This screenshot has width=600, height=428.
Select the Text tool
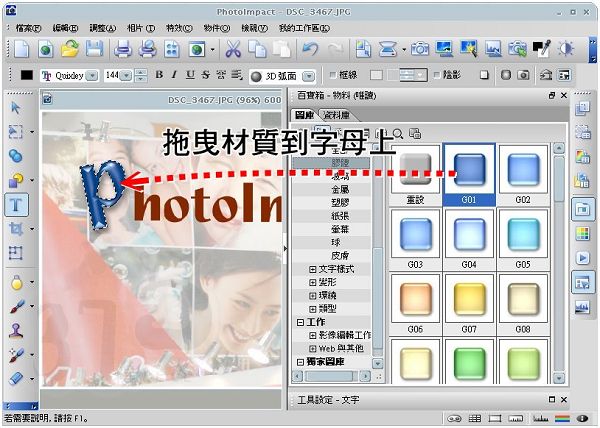[16, 205]
